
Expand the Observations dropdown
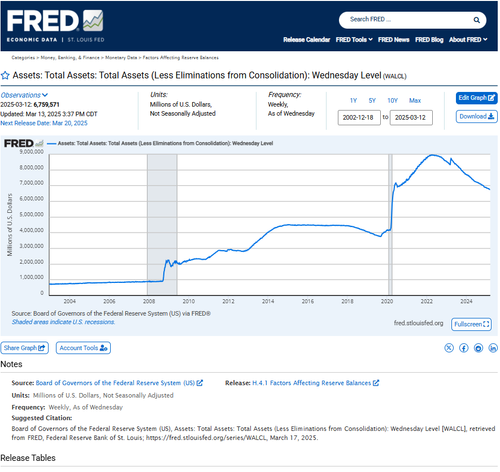[24, 95]
